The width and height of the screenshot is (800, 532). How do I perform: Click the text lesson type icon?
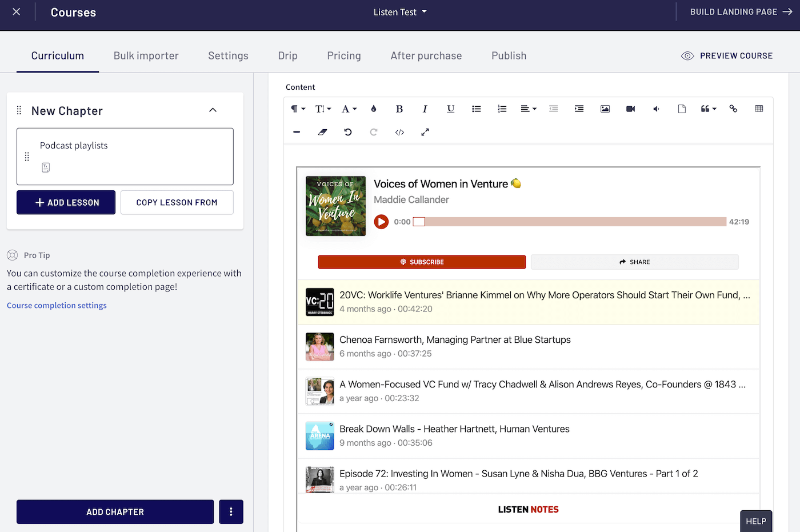pos(46,167)
